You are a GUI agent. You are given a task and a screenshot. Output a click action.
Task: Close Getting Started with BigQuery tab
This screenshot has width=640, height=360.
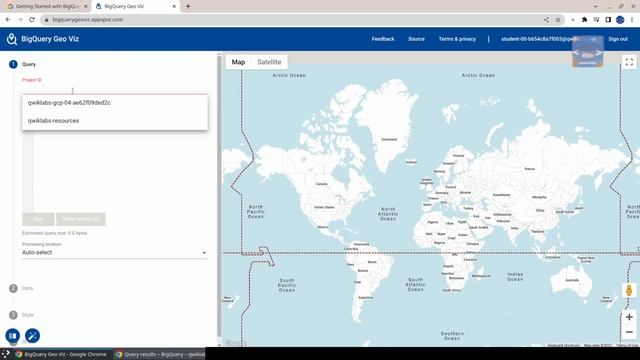tap(85, 6)
